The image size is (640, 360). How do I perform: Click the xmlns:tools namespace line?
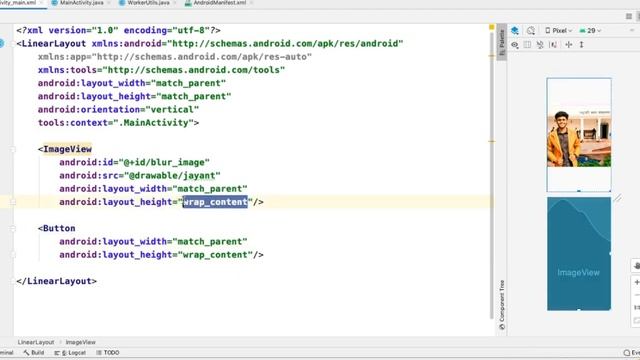click(161, 70)
